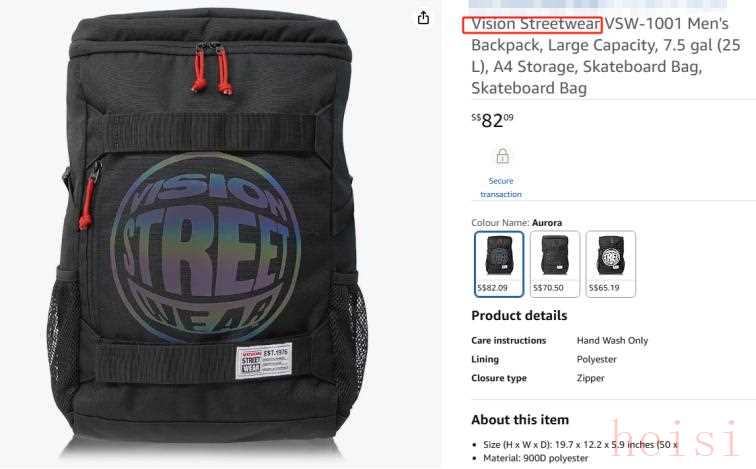Image resolution: width=756 pixels, height=469 pixels.
Task: Choose the colour variant priced S$70.50
Action: click(554, 264)
